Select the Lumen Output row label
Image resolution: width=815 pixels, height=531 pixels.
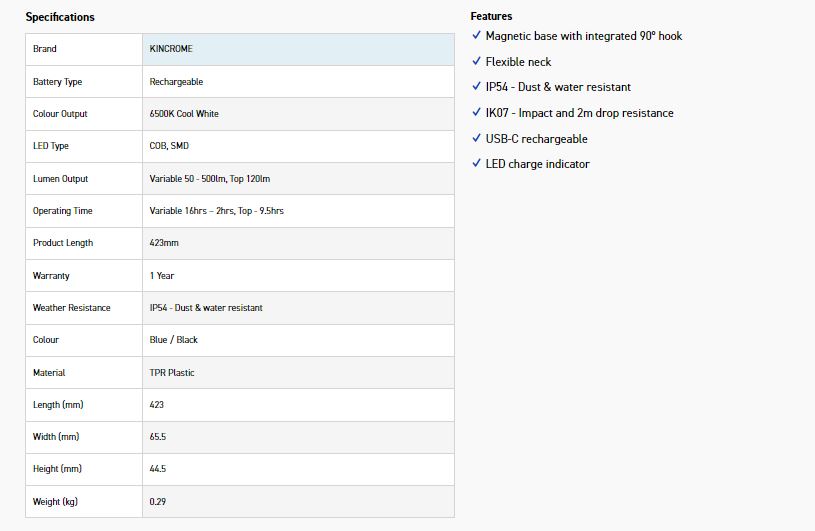pos(60,179)
